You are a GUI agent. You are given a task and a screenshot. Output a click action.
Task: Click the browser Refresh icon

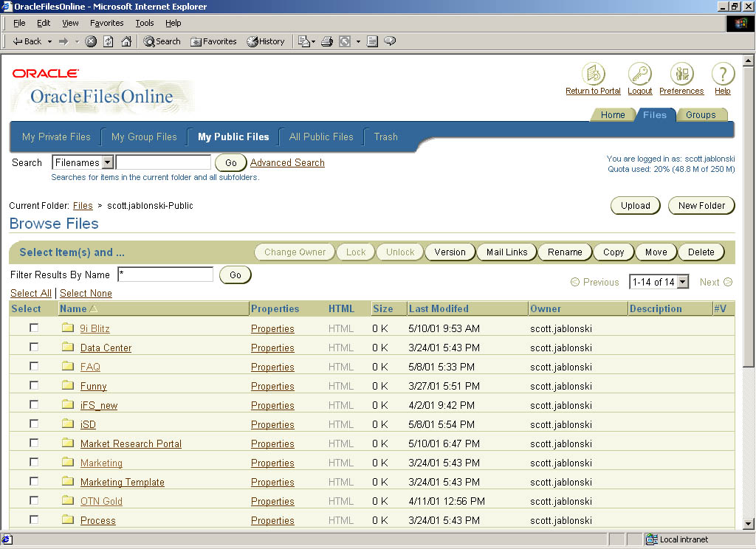pyautogui.click(x=109, y=41)
